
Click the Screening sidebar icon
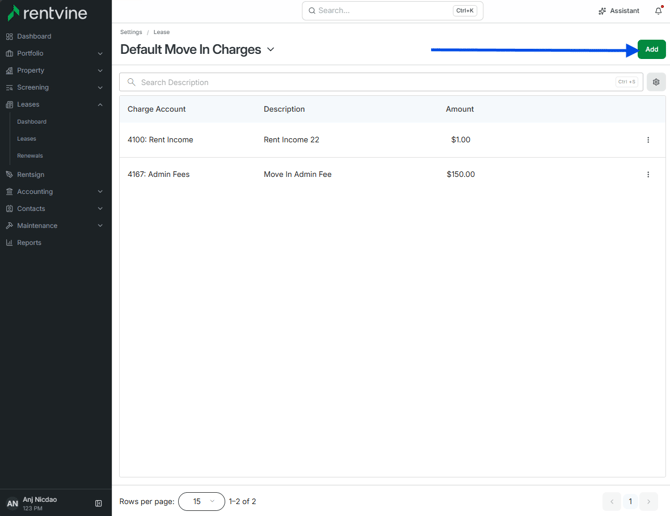[x=9, y=88]
